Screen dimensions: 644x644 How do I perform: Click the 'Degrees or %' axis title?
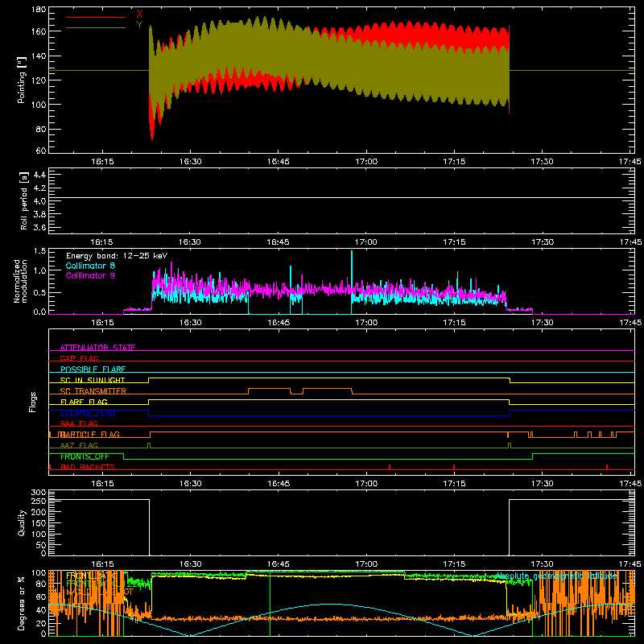pos(22,604)
